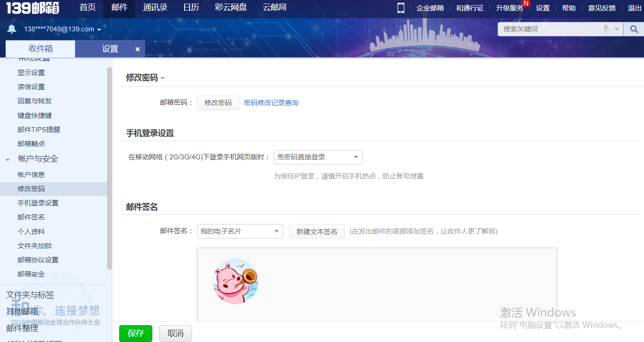Select 显示设置 in the sidebar

31,73
